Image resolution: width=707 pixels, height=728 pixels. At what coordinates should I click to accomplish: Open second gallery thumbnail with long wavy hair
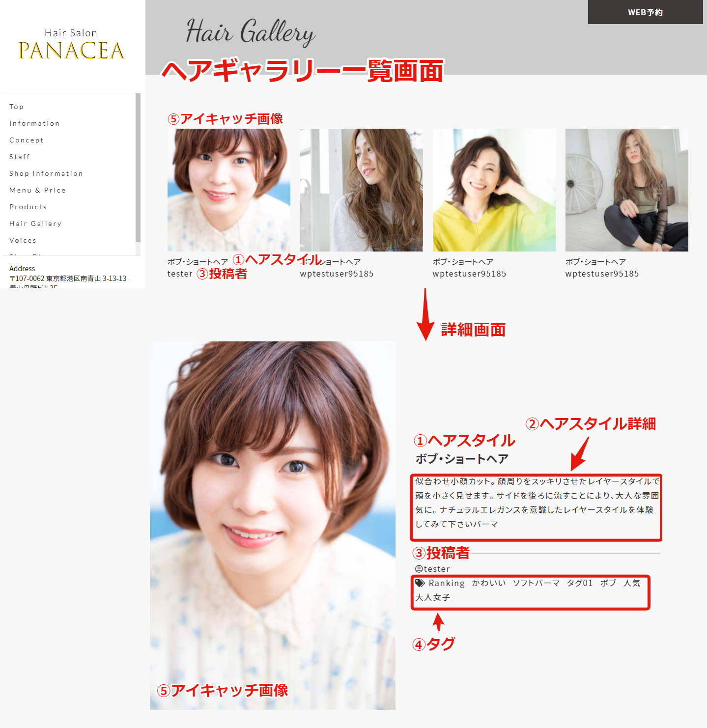(x=361, y=190)
